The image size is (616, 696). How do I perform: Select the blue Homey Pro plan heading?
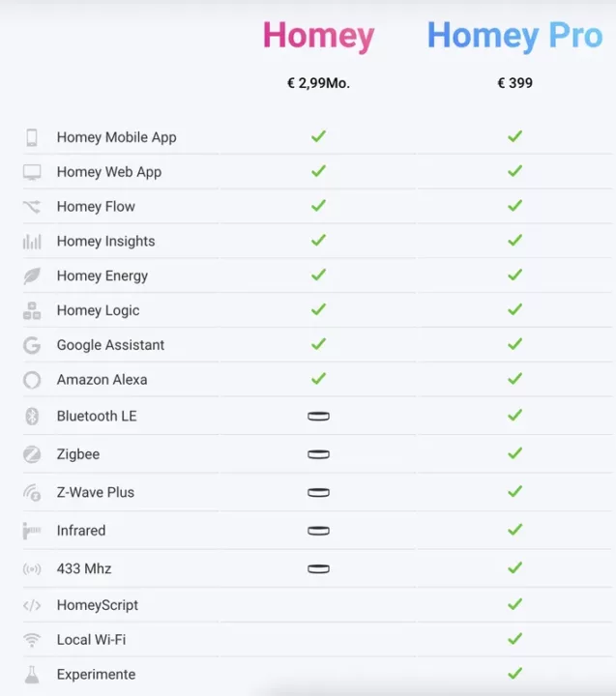pyautogui.click(x=514, y=37)
